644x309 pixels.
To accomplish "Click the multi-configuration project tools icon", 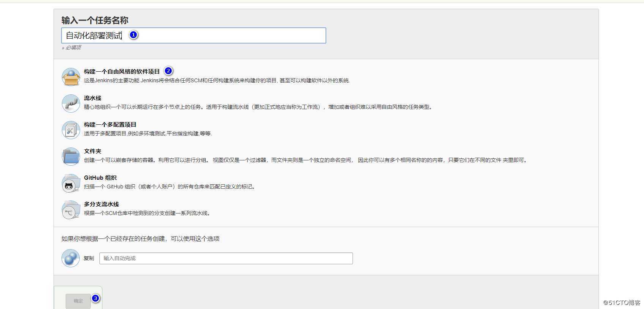I will click(71, 130).
